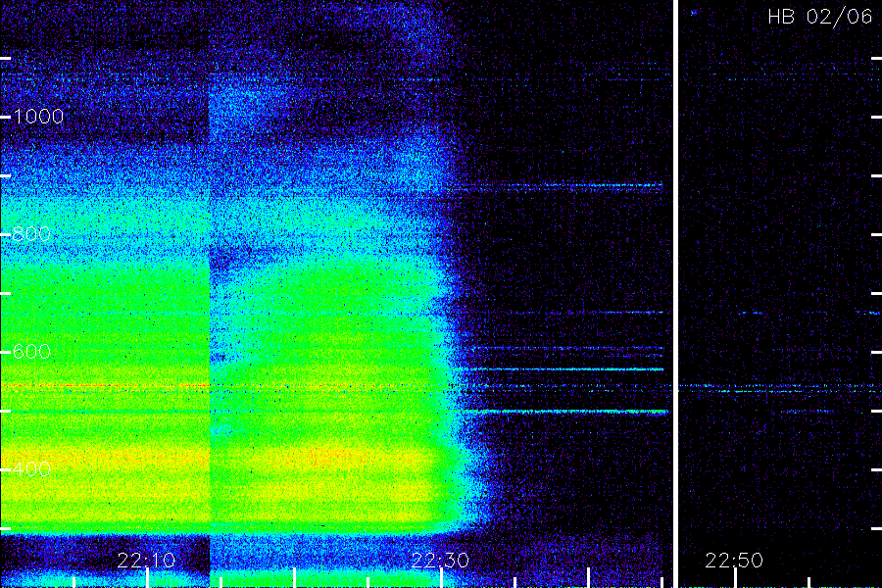Viewport: 882px width, 588px height.
Task: Click the white vertical gap line in spectrogram
Action: pyautogui.click(x=675, y=294)
